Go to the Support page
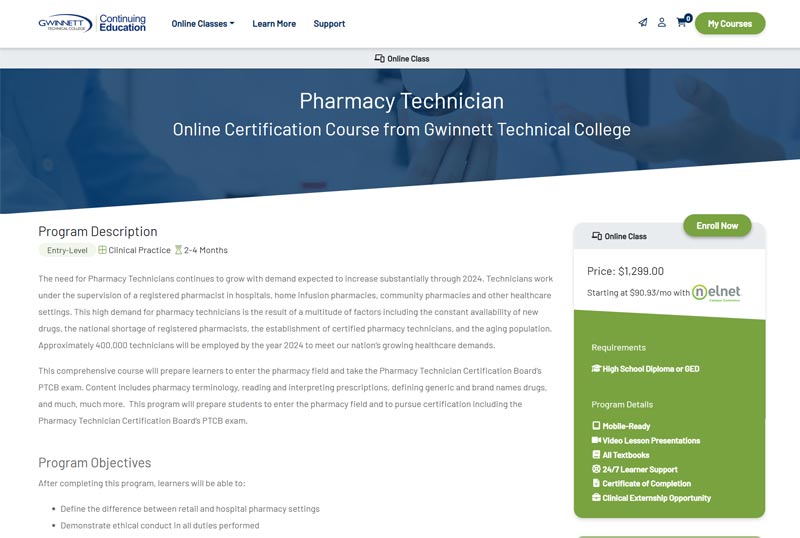Viewport: 800px width, 538px height. click(329, 24)
